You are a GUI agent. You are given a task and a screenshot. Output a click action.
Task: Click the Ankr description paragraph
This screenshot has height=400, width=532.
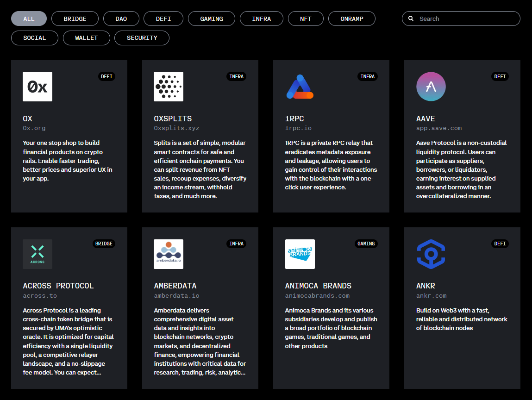pos(462,319)
